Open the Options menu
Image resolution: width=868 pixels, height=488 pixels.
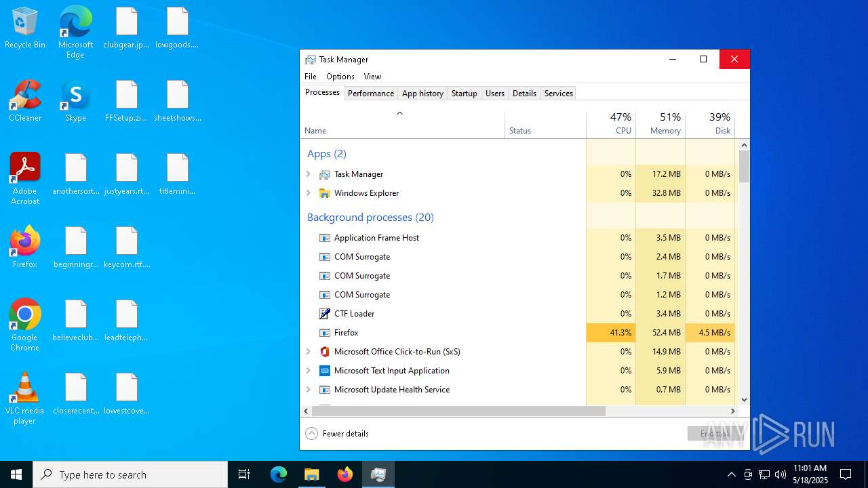pos(340,77)
